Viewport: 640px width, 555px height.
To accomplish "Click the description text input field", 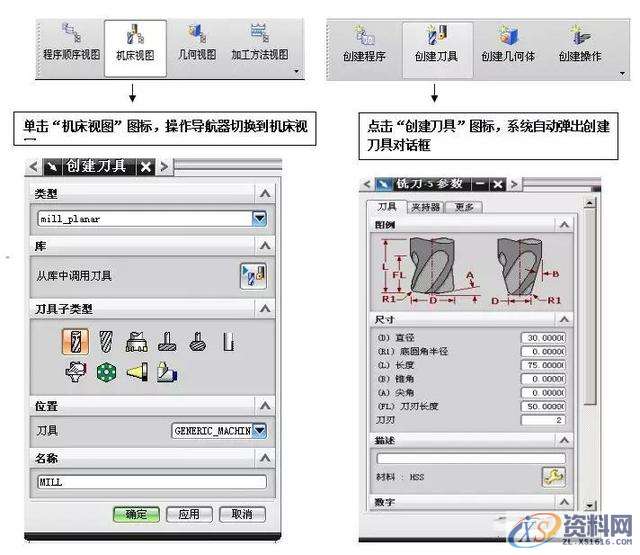I will point(471,458).
